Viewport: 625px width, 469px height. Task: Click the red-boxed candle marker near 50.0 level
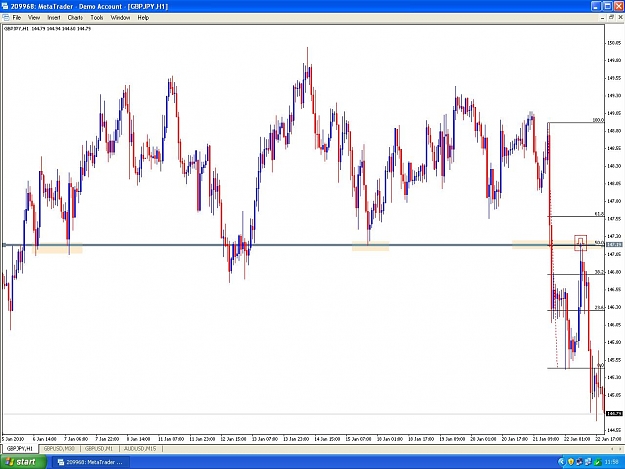[580, 243]
